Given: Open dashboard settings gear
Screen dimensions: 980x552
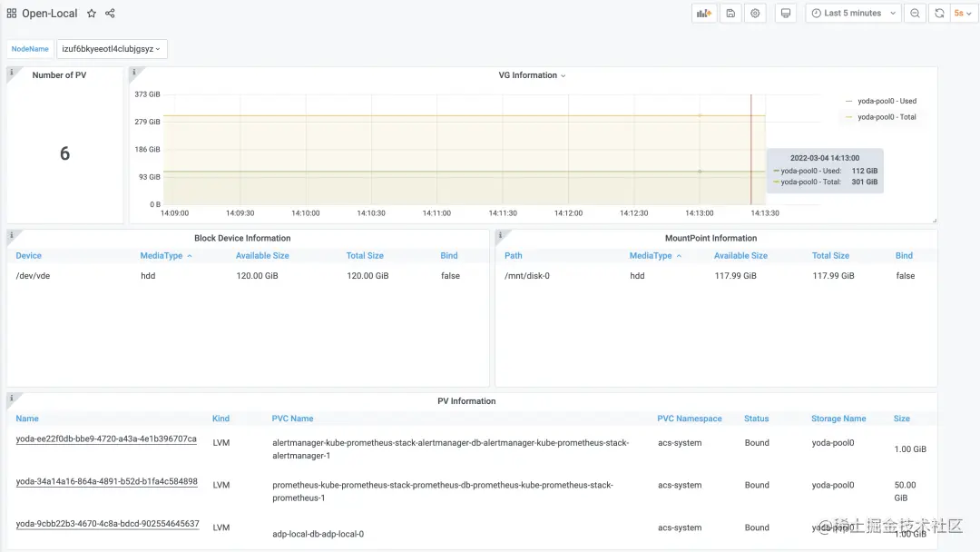Looking at the screenshot, I should pyautogui.click(x=755, y=13).
